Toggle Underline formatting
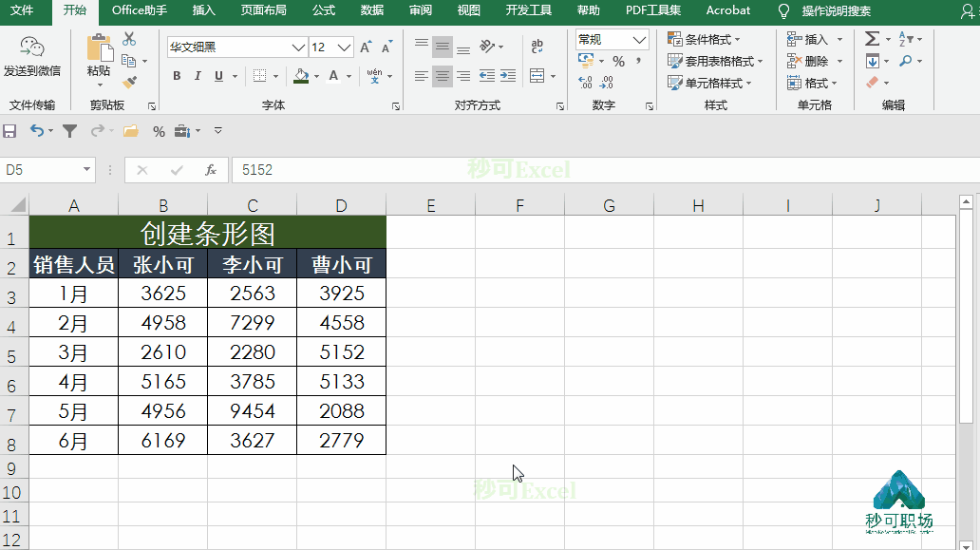Image resolution: width=980 pixels, height=550 pixels. (x=218, y=76)
